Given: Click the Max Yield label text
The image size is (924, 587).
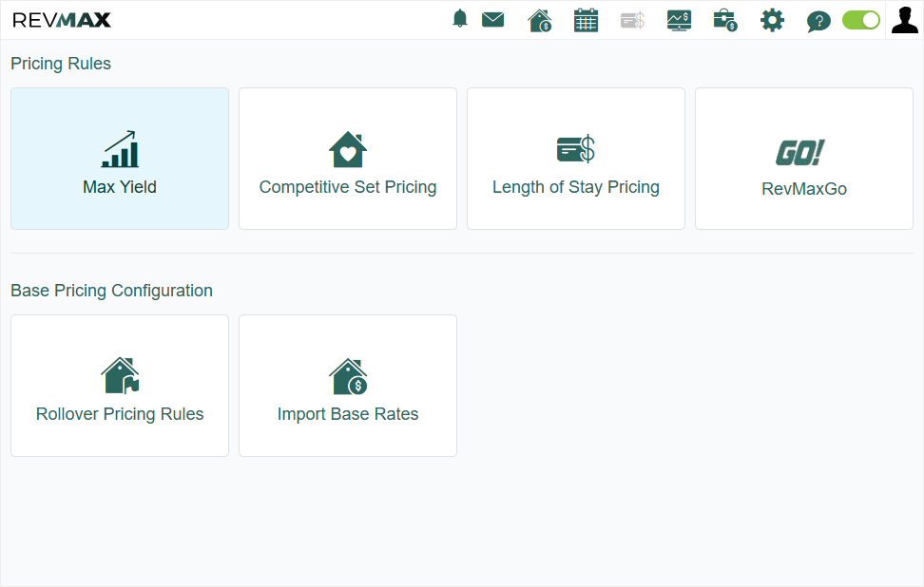Looking at the screenshot, I should pos(120,187).
